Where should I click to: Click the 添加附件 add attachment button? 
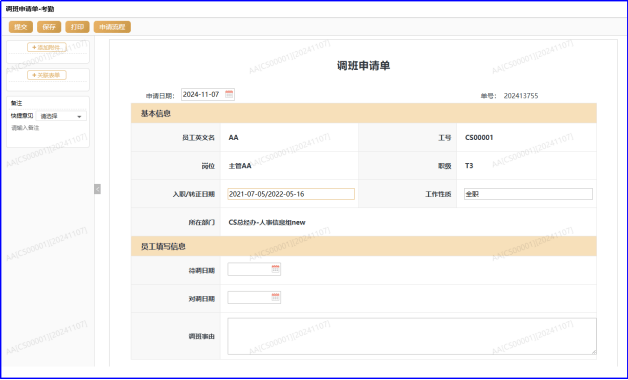pos(47,47)
